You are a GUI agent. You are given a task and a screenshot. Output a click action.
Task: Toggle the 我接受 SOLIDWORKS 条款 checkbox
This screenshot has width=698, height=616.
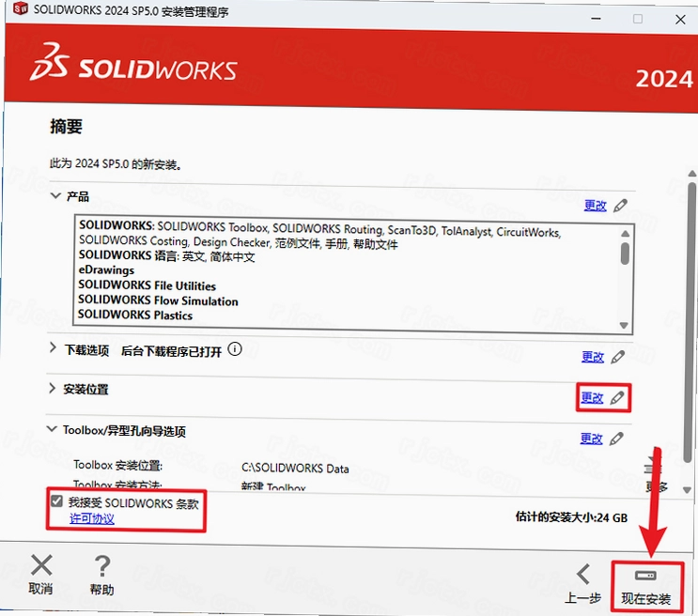[56, 501]
